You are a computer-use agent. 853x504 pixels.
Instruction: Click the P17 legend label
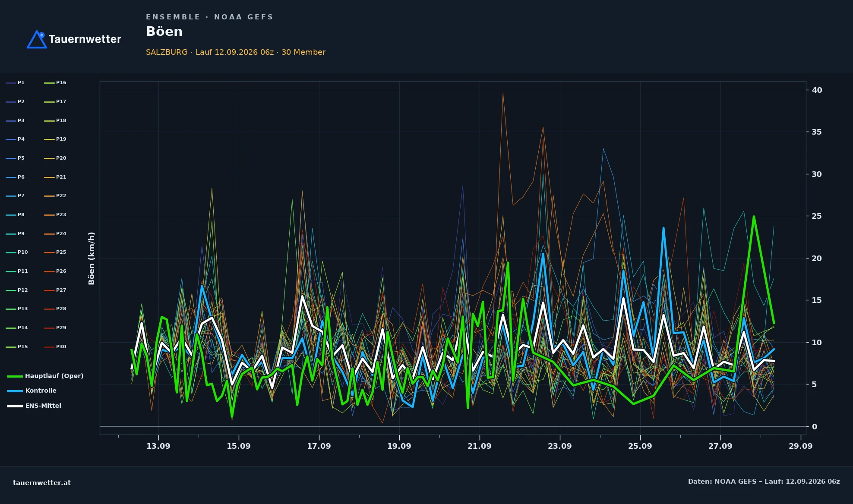61,101
